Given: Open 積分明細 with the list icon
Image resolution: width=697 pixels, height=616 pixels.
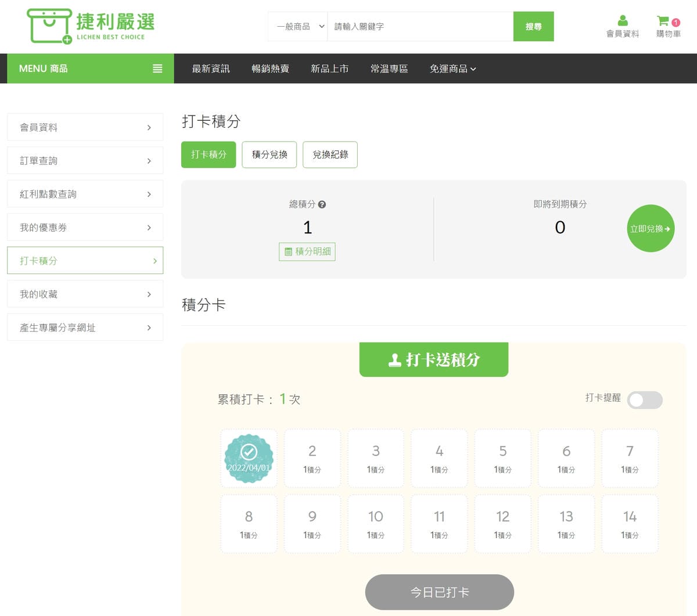Looking at the screenshot, I should pyautogui.click(x=289, y=251).
